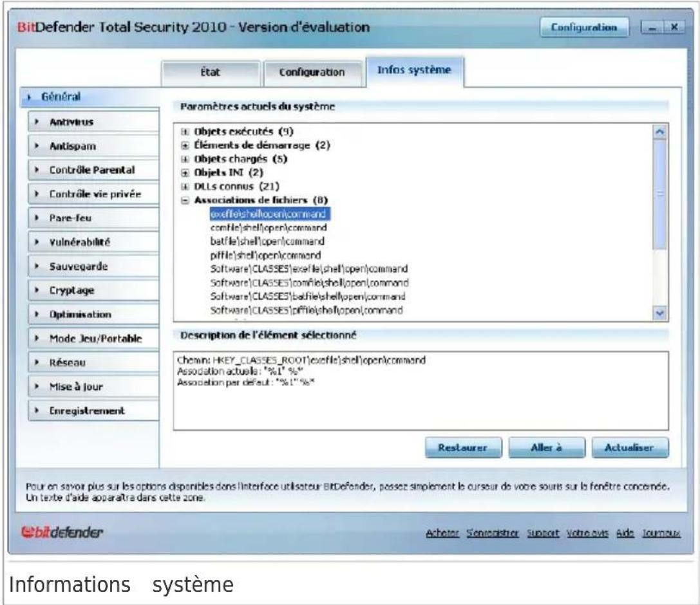Click the bitdefender logo at bottom left
700x605 pixels.
click(62, 532)
